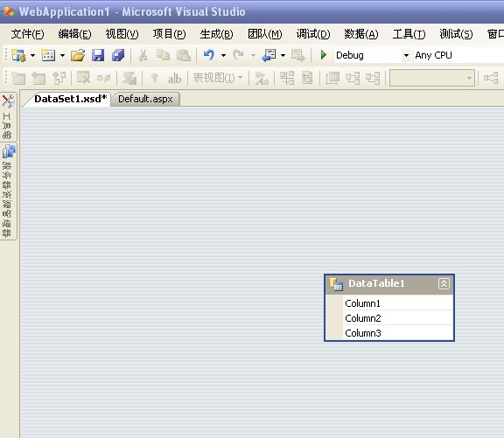The width and height of the screenshot is (504, 438).
Task: Click the Navigate Forward icon
Action: pos(298,55)
